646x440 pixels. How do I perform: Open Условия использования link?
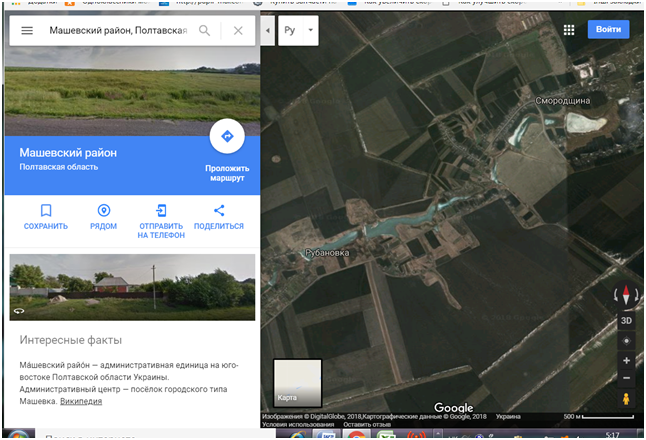(x=298, y=424)
